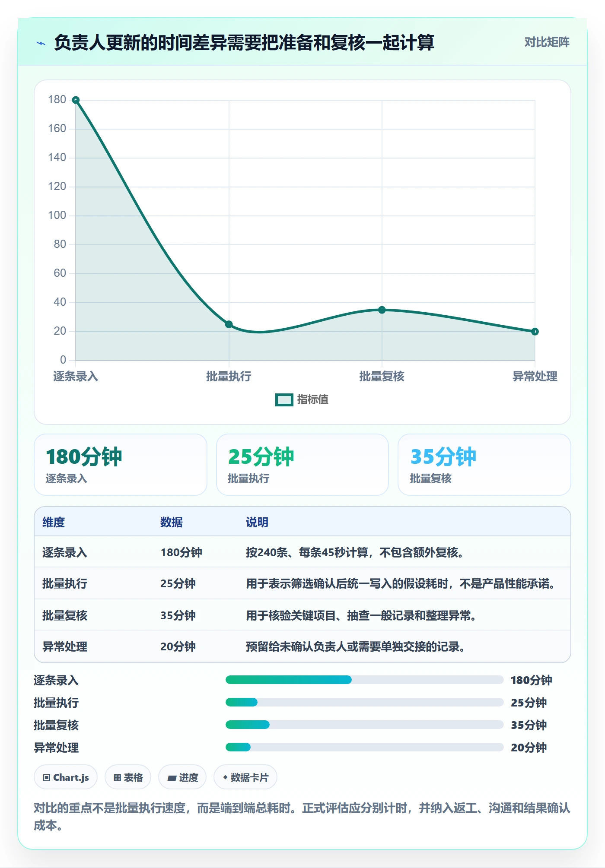Select the 逐条录入 table row cell
This screenshot has height=868, width=605.
pyautogui.click(x=65, y=553)
